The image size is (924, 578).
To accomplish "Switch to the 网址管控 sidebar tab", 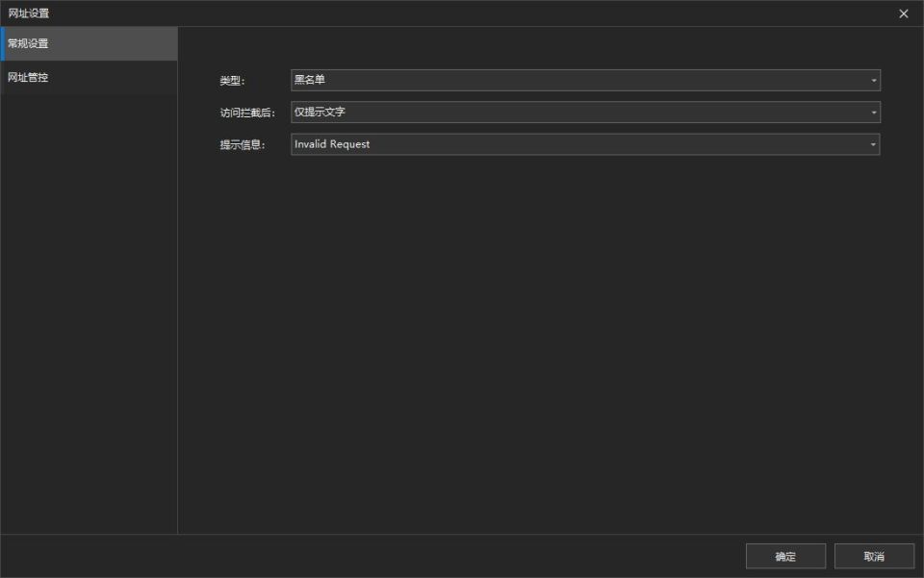I will pyautogui.click(x=89, y=77).
